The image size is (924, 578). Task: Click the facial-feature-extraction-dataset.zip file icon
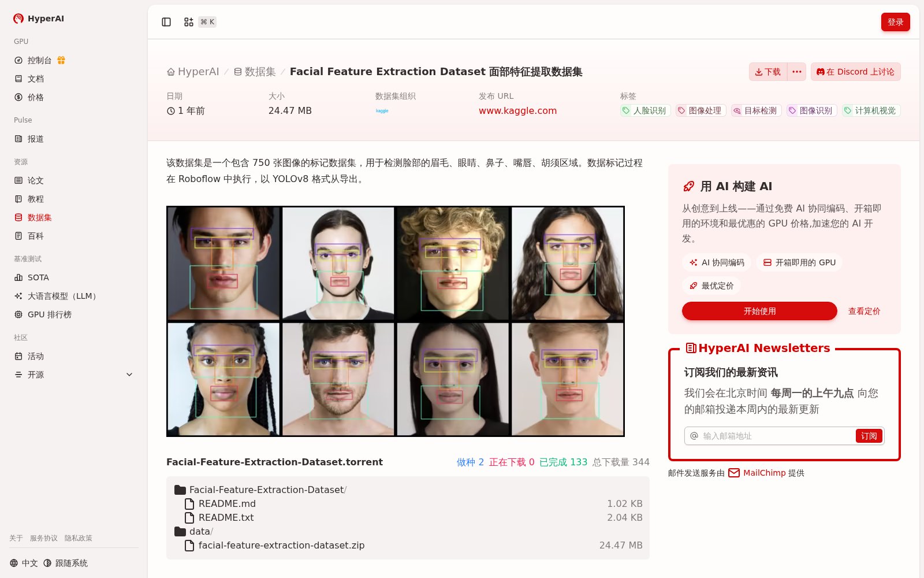(189, 545)
